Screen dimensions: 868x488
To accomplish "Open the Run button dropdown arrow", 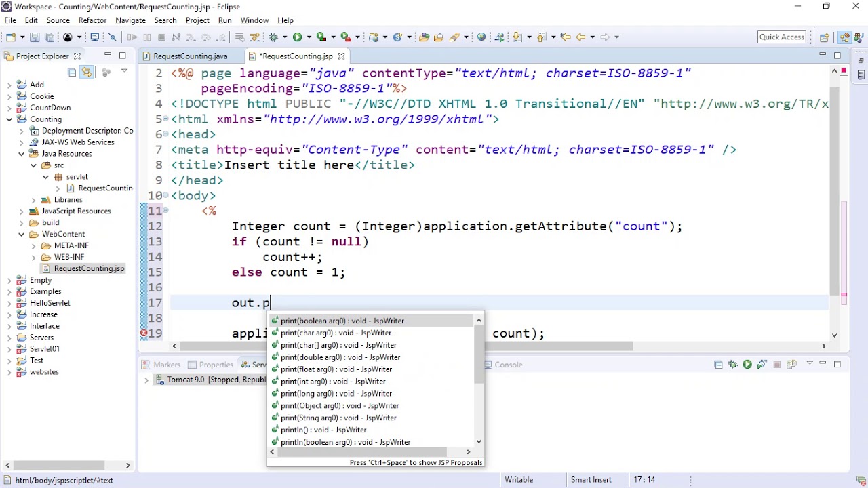I will pos(309,37).
